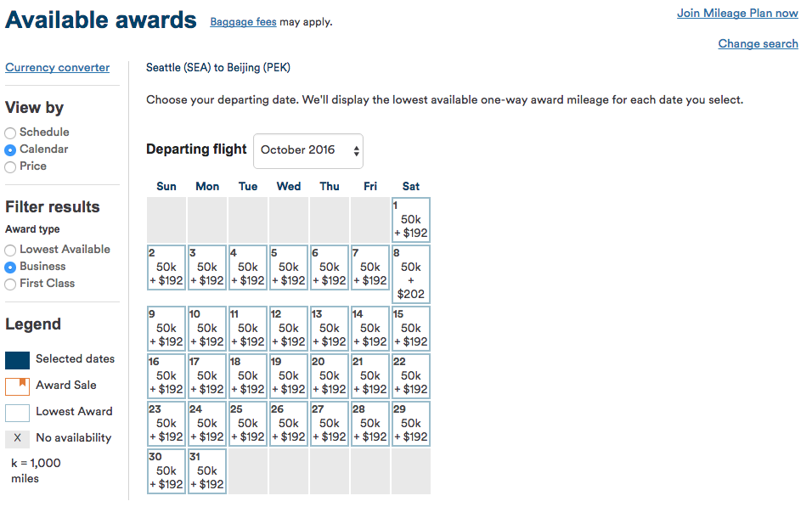
Task: Select the Schedule view radio button
Action: tap(10, 132)
